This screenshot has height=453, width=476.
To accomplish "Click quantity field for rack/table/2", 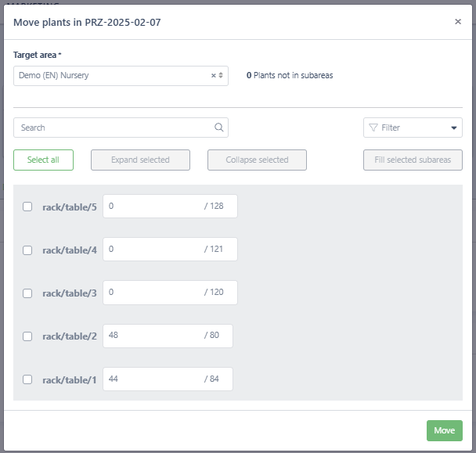I will pyautogui.click(x=168, y=336).
